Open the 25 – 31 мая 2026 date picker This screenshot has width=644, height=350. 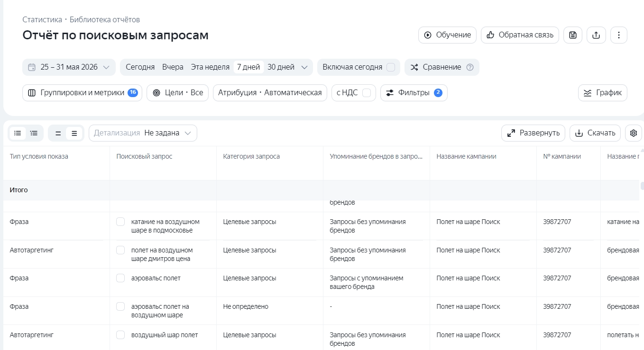(69, 67)
